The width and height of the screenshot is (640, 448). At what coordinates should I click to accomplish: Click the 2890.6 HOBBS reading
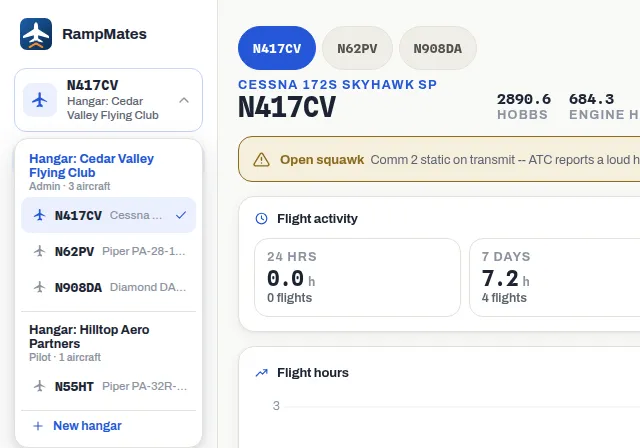524,106
